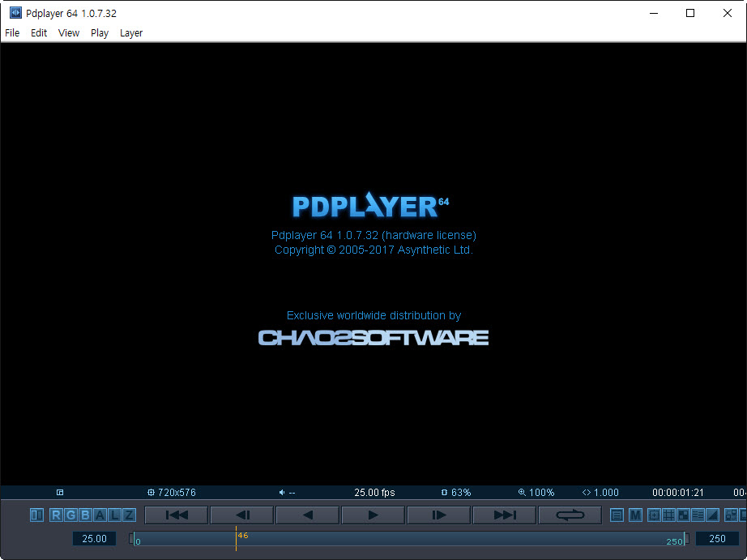This screenshot has width=747, height=560.
Task: Open the View menu
Action: pyautogui.click(x=69, y=33)
